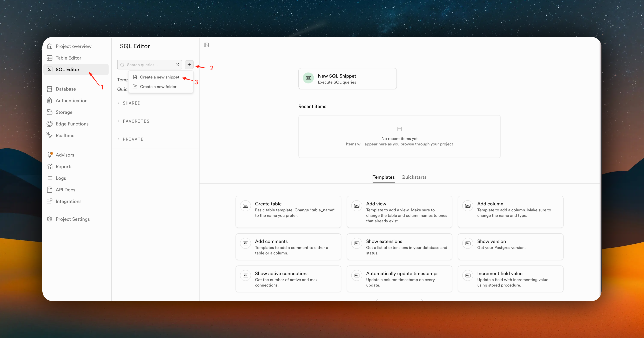Expand the SHARED queries section
The image size is (644, 338).
131,103
